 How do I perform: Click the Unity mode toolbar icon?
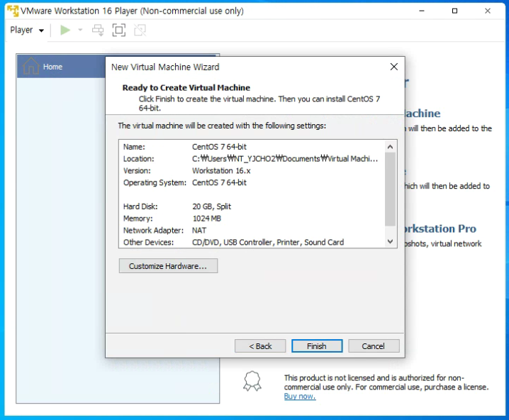[x=140, y=31]
